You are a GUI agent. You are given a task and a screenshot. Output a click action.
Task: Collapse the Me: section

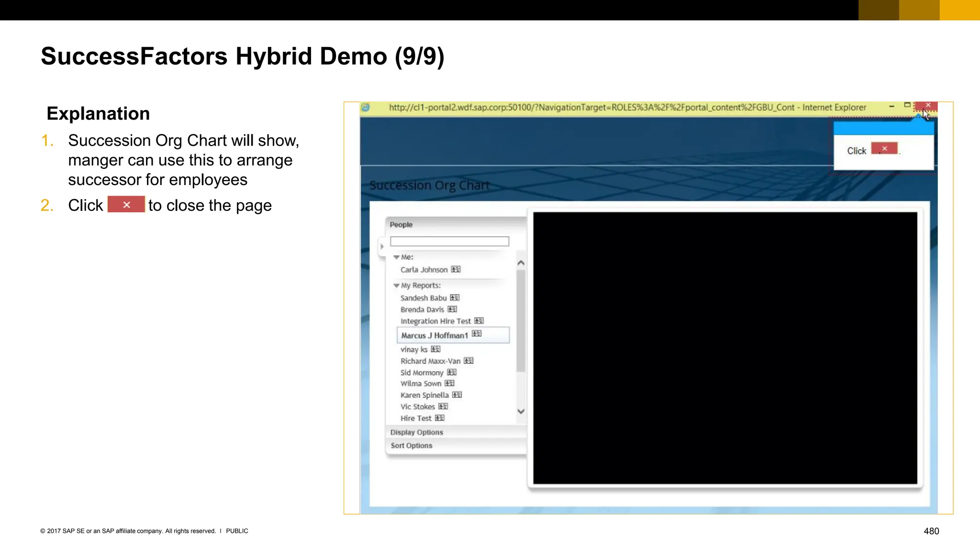tap(396, 257)
